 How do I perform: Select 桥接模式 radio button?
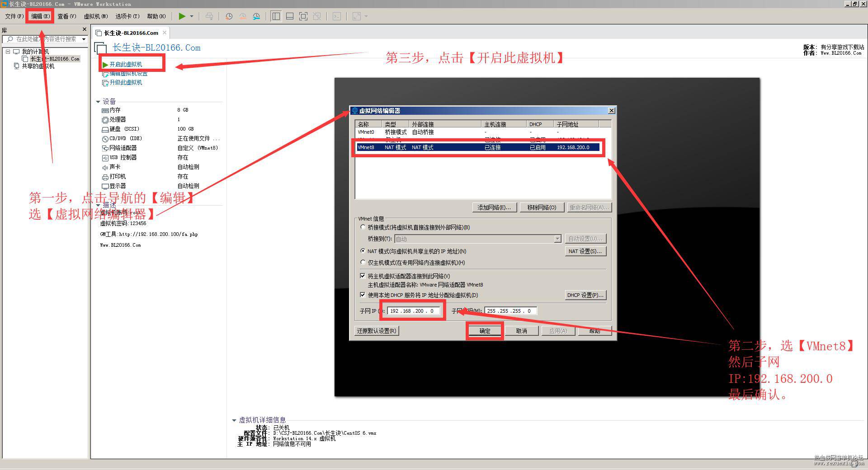click(363, 227)
